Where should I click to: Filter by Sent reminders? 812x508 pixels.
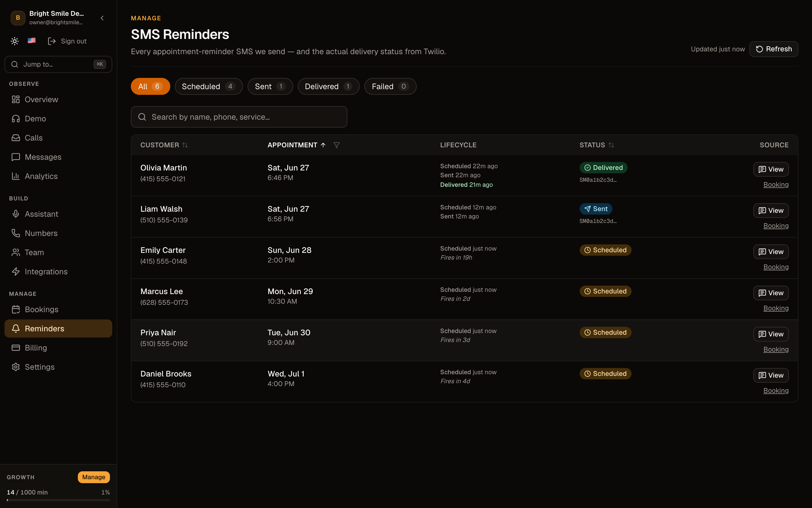270,86
